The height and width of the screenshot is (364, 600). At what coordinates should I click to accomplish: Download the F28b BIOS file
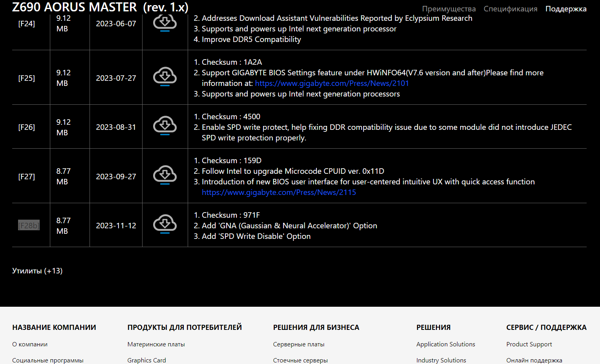point(165,224)
